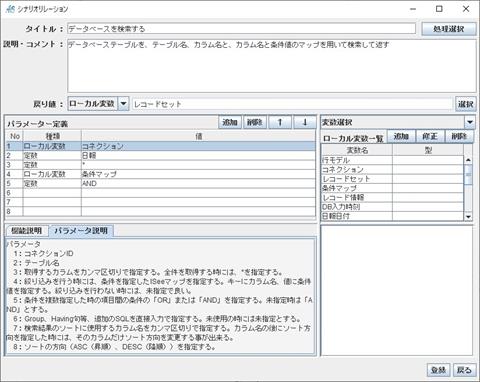Viewport: 480px width, 382px height.
Task: Minimize the シナリオリレーション window
Action: point(413,9)
